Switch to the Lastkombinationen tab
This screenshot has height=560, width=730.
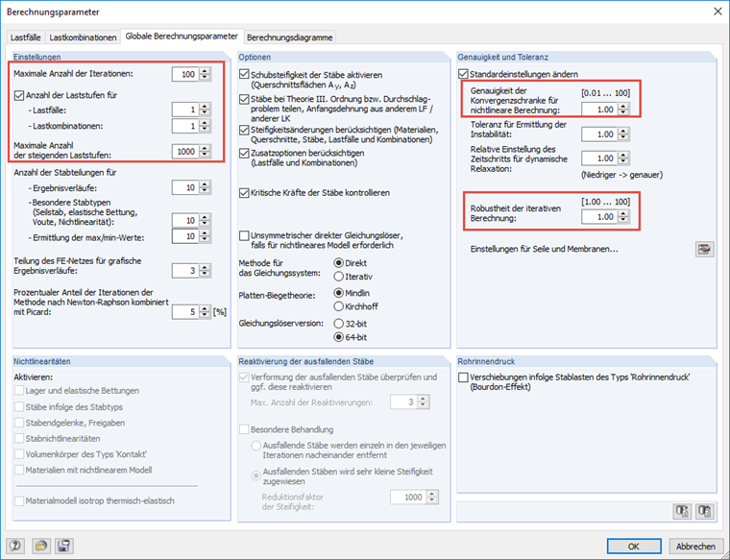point(83,37)
